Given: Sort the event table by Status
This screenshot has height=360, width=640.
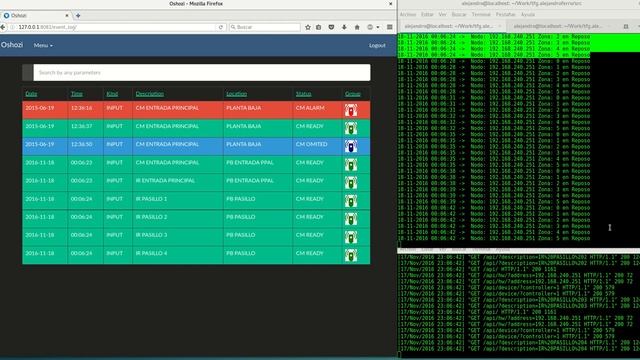Looking at the screenshot, I should coord(304,94).
